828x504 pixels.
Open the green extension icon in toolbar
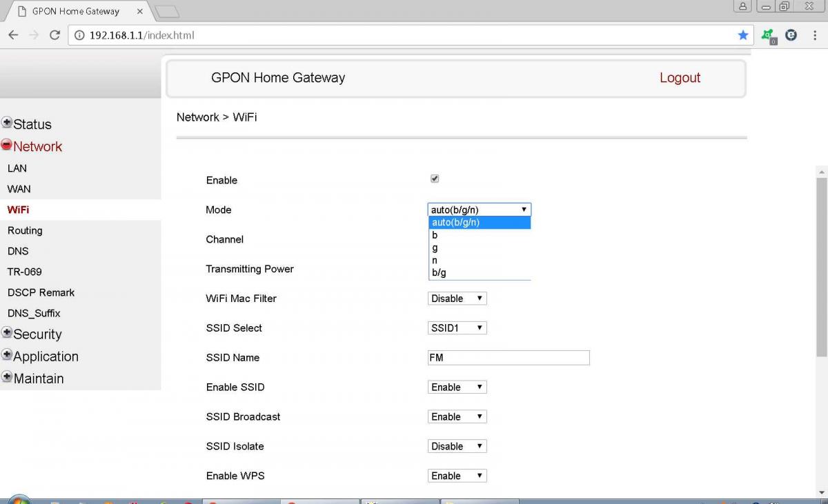768,36
